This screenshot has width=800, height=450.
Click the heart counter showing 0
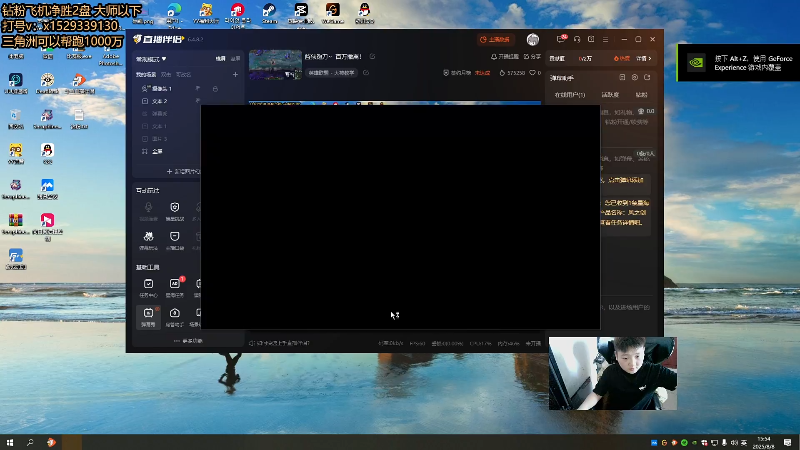pyautogui.click(x=535, y=73)
